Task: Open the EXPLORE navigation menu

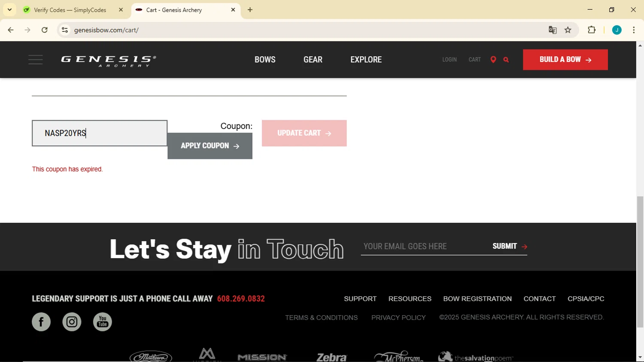Action: pos(366,60)
